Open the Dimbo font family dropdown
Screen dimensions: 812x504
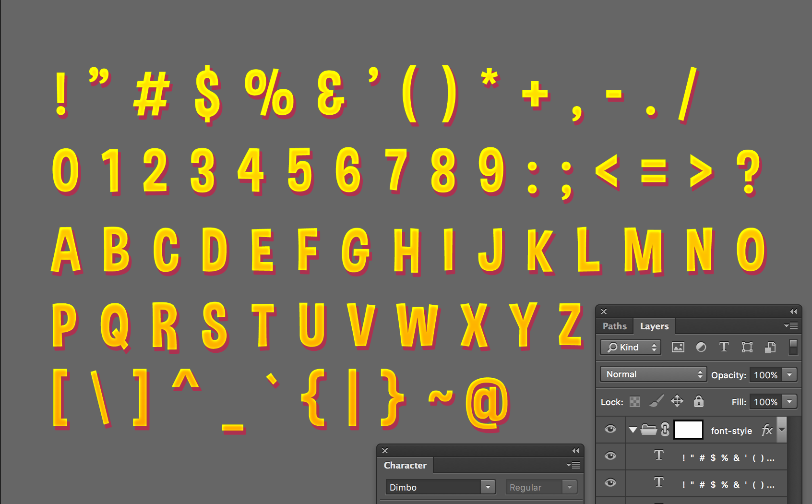[489, 487]
